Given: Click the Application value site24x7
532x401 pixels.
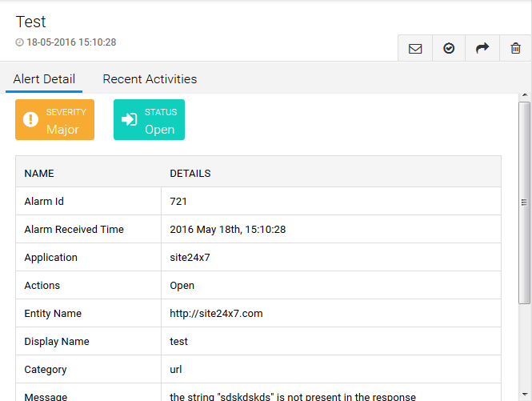Looking at the screenshot, I should [190, 258].
